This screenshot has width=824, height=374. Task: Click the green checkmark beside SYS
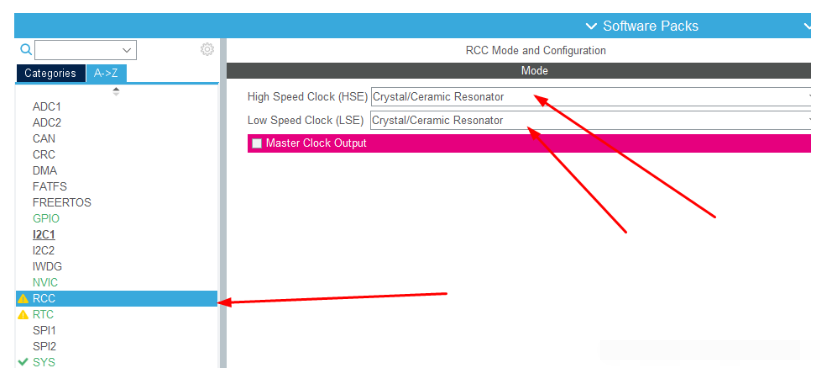(x=23, y=362)
